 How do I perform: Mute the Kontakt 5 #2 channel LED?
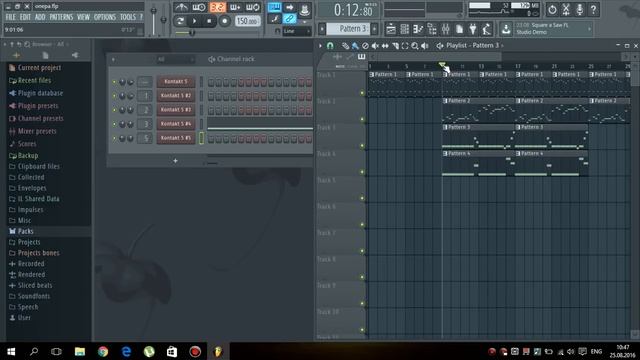tap(114, 96)
